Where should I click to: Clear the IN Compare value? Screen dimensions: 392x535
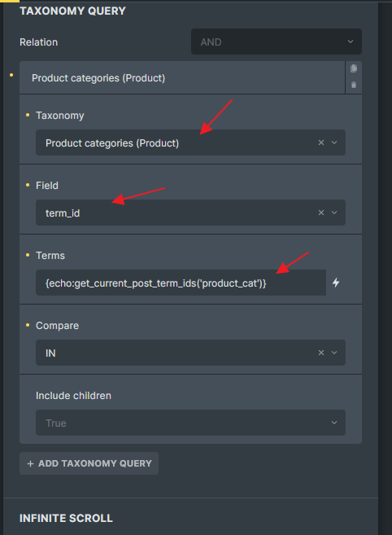click(321, 353)
